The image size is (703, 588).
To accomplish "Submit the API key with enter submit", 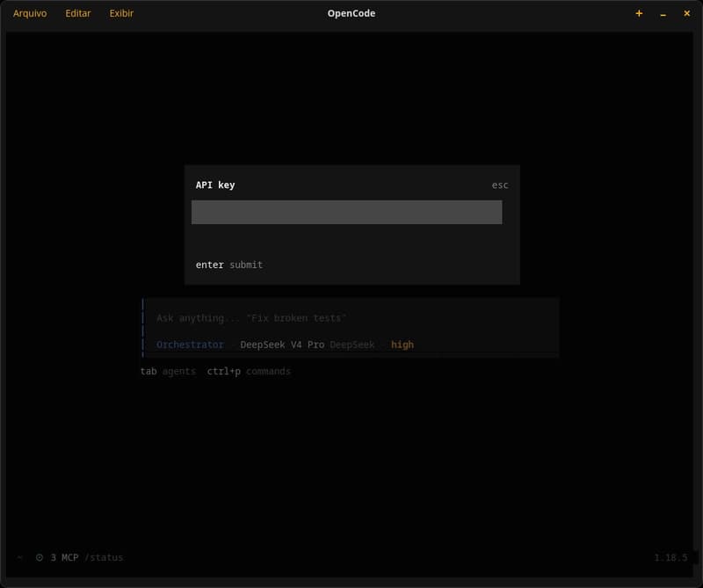I will (x=229, y=265).
